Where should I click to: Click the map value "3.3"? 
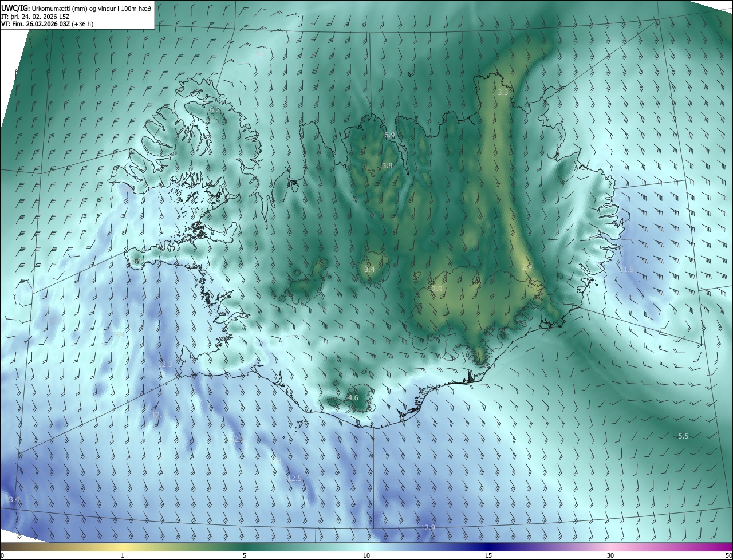coord(503,92)
